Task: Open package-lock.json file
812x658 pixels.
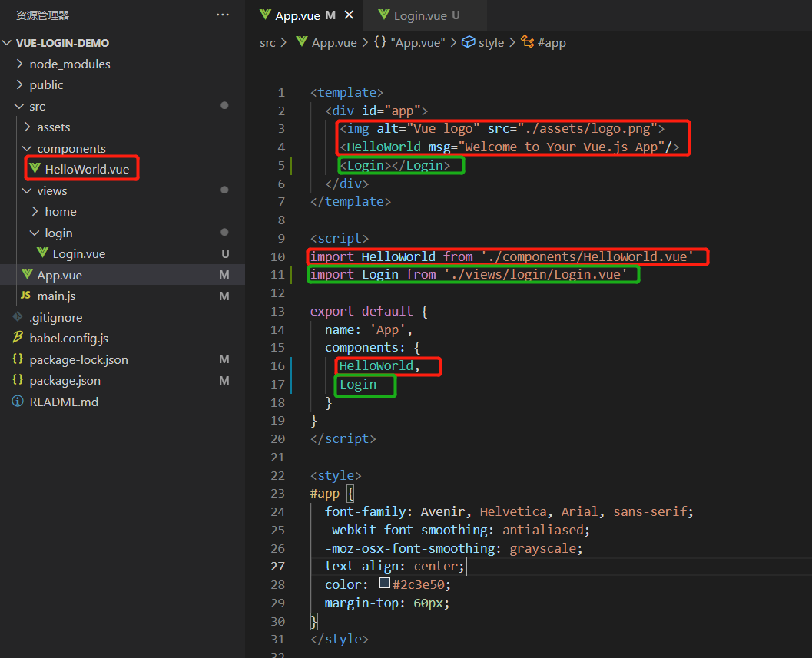Action: [x=78, y=359]
